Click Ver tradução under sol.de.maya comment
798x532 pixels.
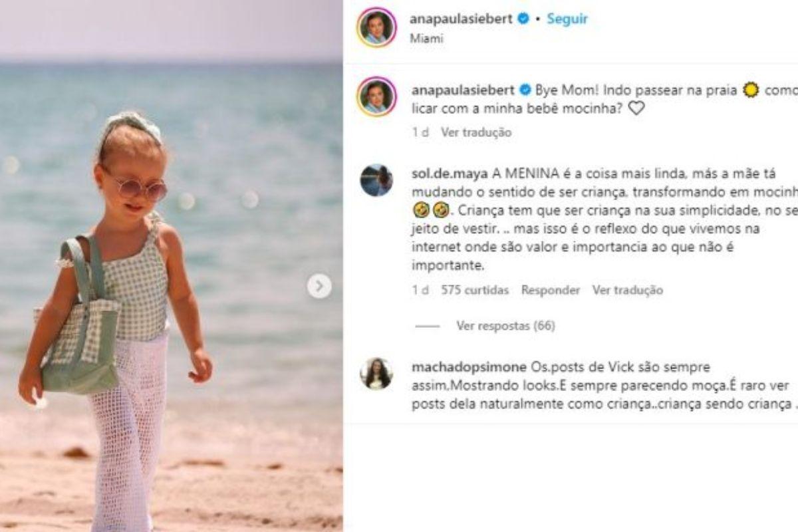coord(628,290)
